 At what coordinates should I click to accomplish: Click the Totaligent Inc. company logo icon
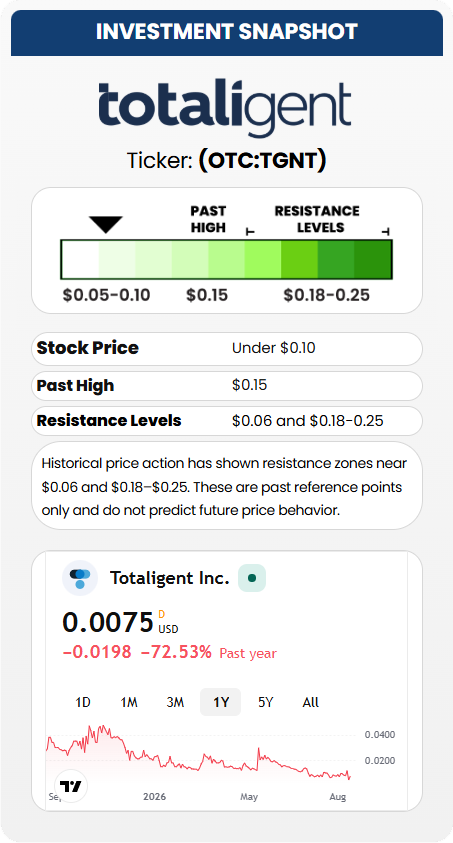(x=80, y=578)
